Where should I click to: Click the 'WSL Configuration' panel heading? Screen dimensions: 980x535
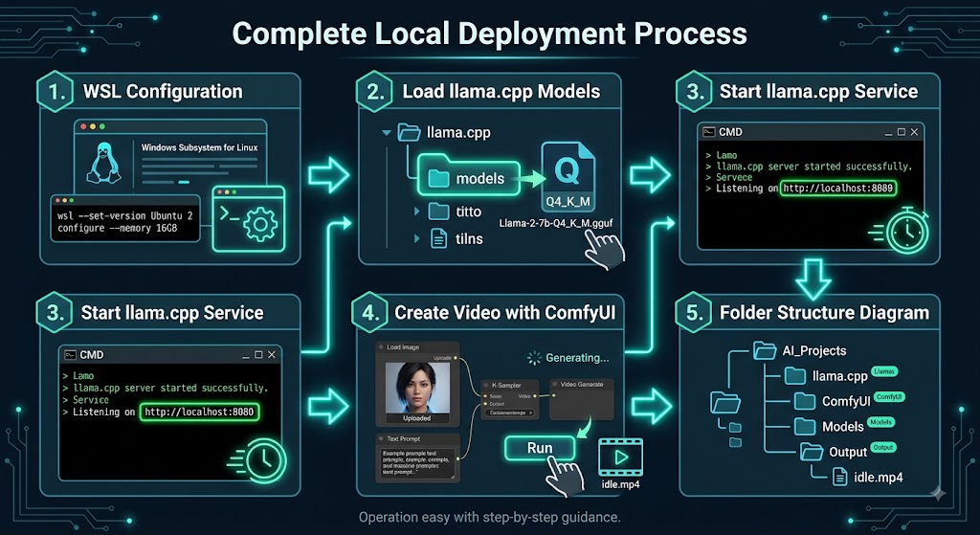tap(163, 91)
